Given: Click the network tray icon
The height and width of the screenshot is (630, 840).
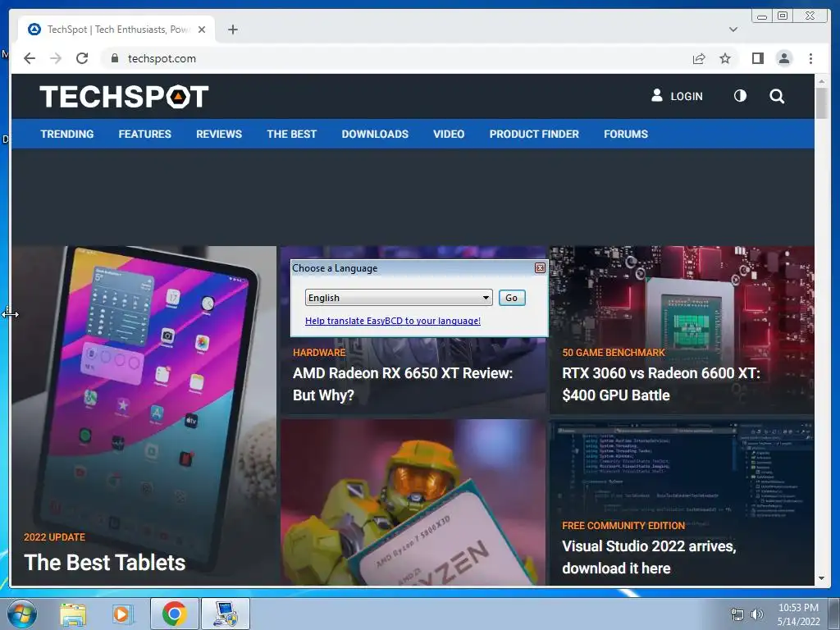Looking at the screenshot, I should coord(737,614).
